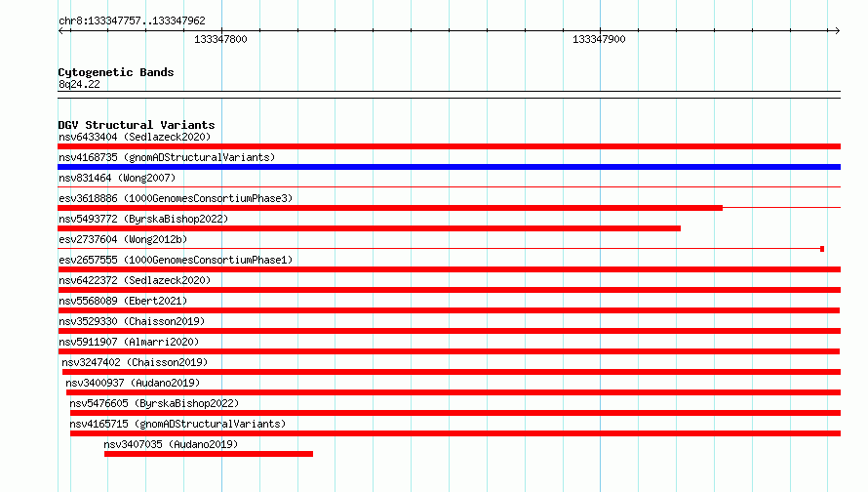The image size is (868, 492).
Task: Open variant nsv4168735 gnomAD label
Action: pyautogui.click(x=167, y=157)
